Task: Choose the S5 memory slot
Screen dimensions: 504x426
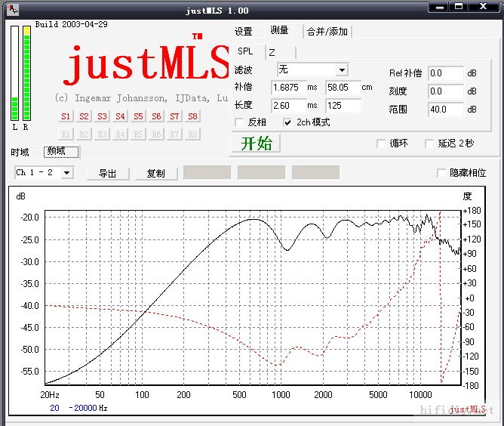Action: pyautogui.click(x=138, y=116)
